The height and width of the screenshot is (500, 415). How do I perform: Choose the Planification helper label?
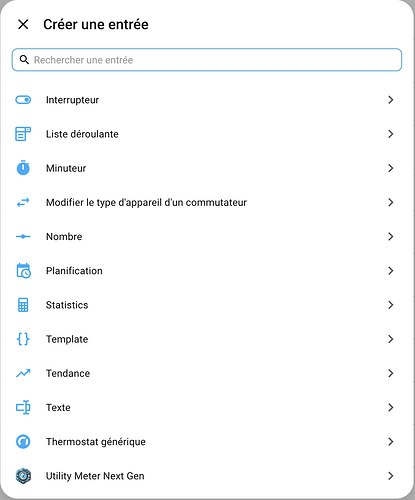74,271
